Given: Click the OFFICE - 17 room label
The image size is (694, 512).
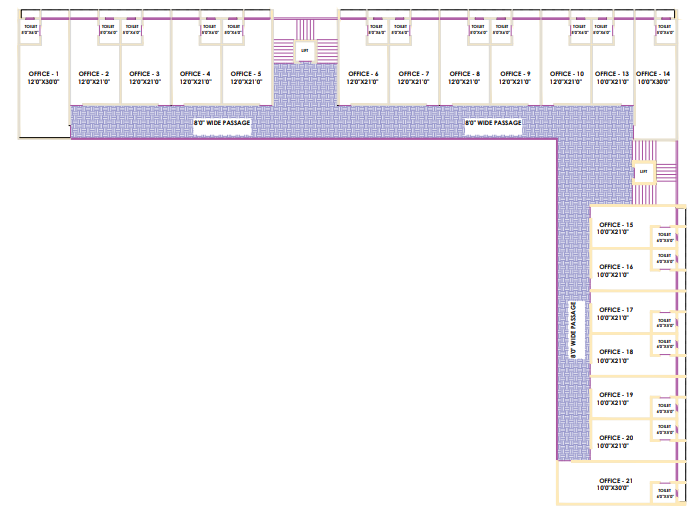Looking at the screenshot, I should point(615,314).
